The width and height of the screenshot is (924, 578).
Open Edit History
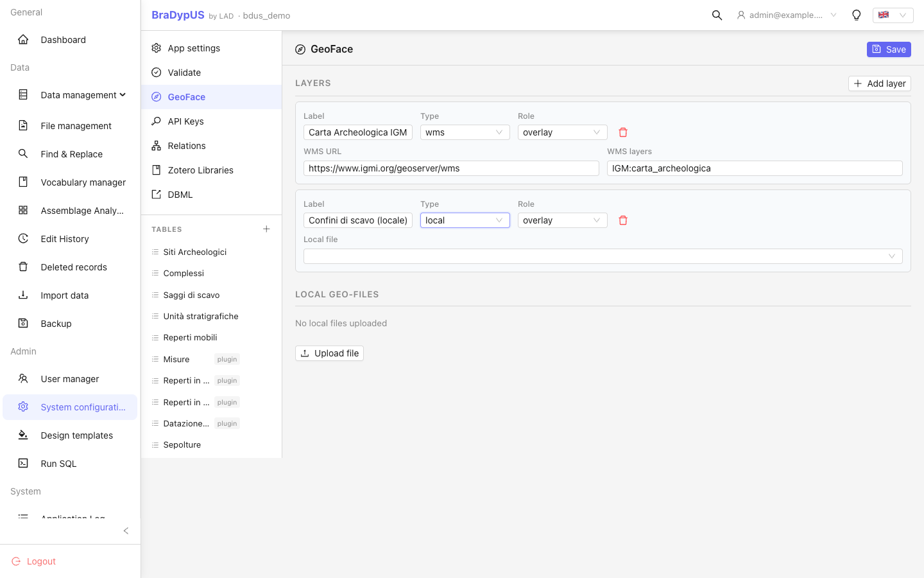pyautogui.click(x=70, y=239)
